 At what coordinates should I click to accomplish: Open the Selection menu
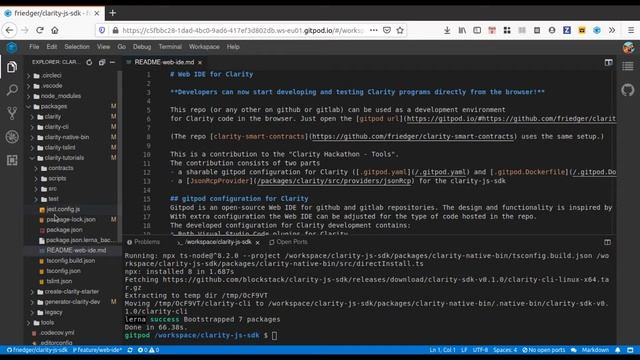[77, 47]
